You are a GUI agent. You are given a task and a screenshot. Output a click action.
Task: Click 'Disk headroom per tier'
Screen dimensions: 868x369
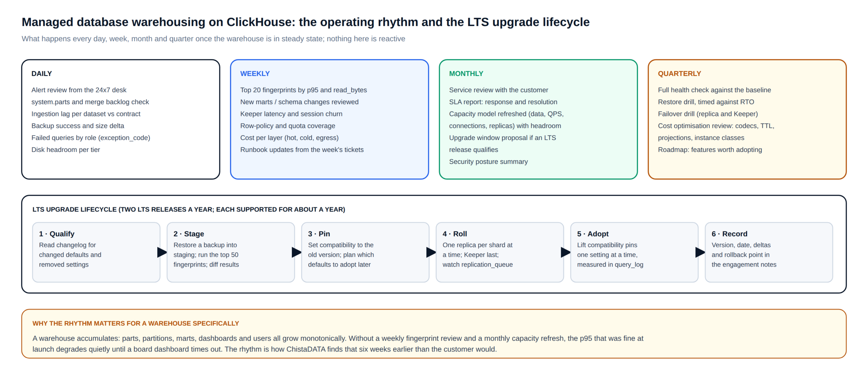click(x=65, y=150)
